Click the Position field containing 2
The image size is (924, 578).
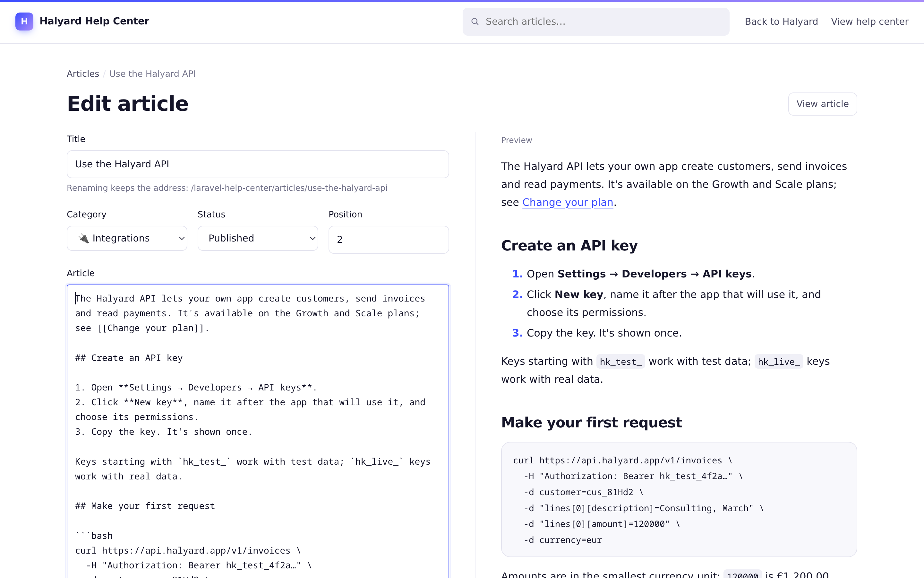pos(389,240)
